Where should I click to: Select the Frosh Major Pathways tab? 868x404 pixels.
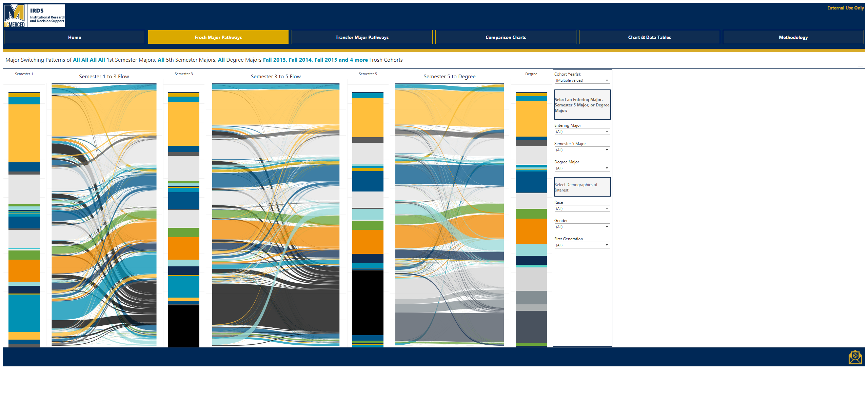tap(218, 37)
